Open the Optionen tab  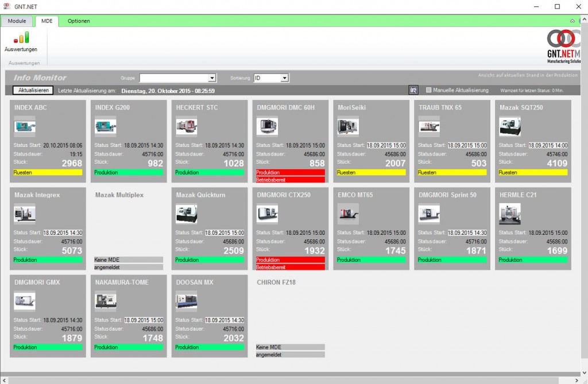tap(79, 21)
